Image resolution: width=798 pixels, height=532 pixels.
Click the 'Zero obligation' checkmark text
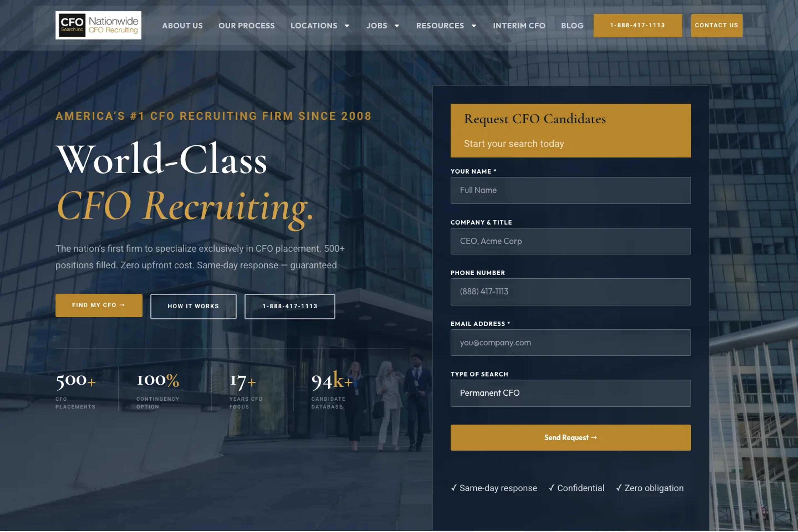[x=649, y=488]
